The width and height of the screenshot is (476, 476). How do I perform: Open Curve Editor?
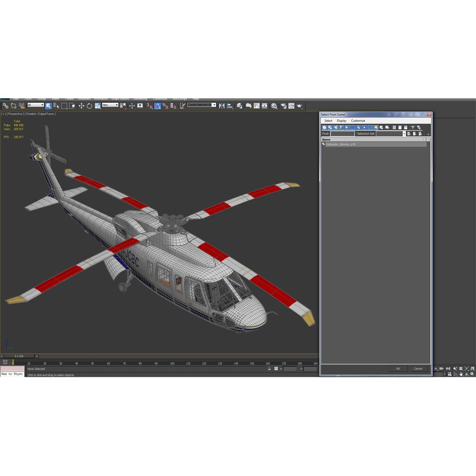(x=257, y=106)
